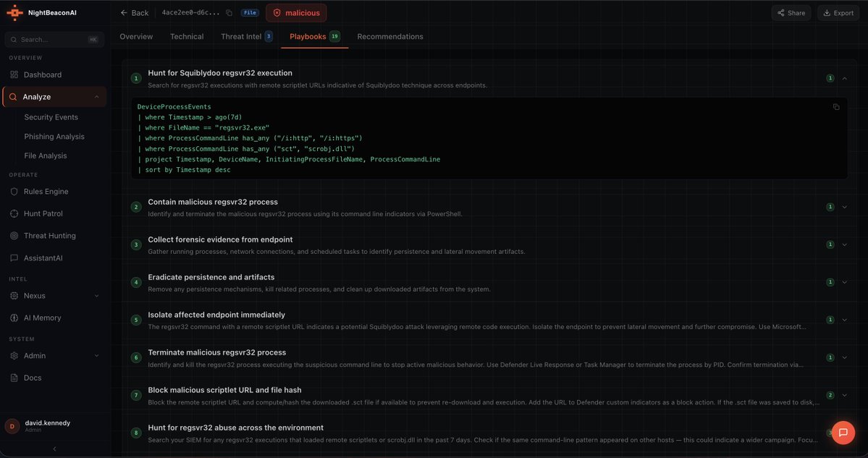Switch to the Overview tab
This screenshot has width=868, height=458.
click(x=136, y=36)
